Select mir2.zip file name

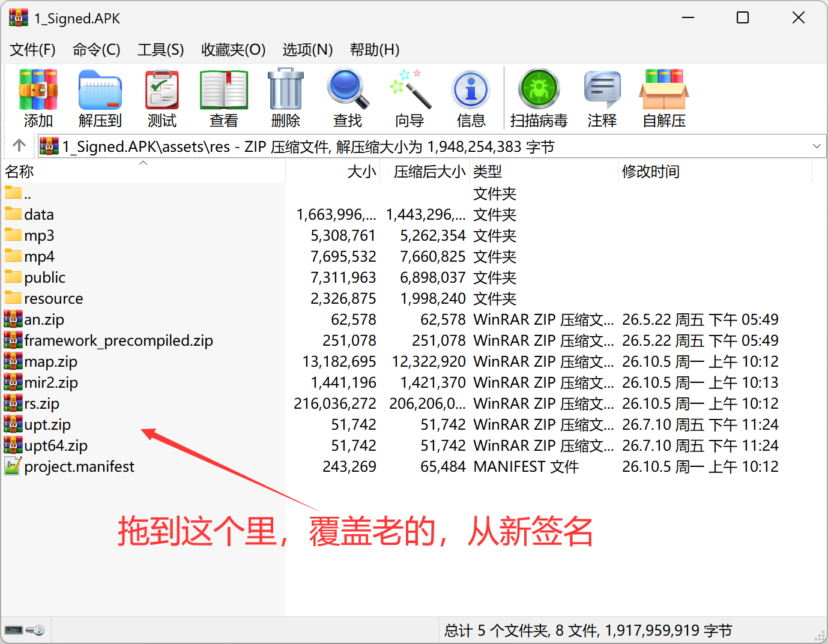pos(51,382)
